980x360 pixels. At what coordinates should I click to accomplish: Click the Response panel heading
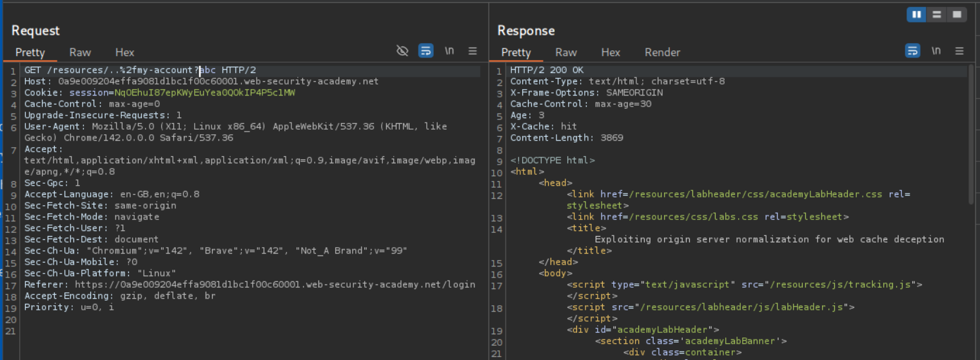(x=525, y=30)
